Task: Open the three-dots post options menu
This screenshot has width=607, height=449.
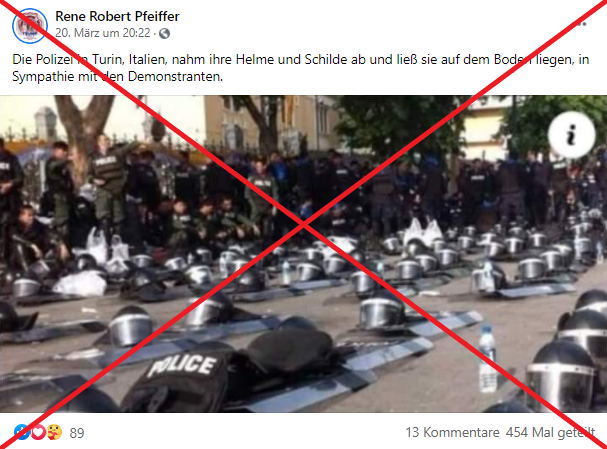Action: (581, 24)
